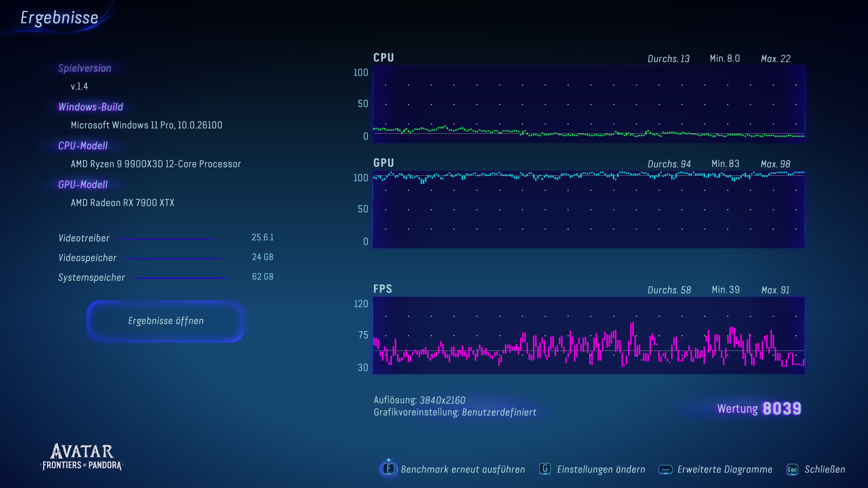Image resolution: width=868 pixels, height=488 pixels.
Task: Click the Esc key icon
Action: [792, 469]
